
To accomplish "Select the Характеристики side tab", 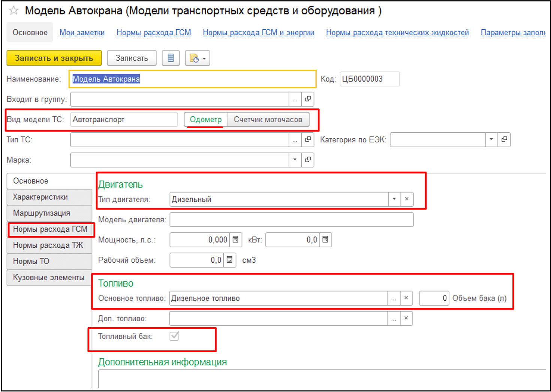I will pyautogui.click(x=40, y=197).
